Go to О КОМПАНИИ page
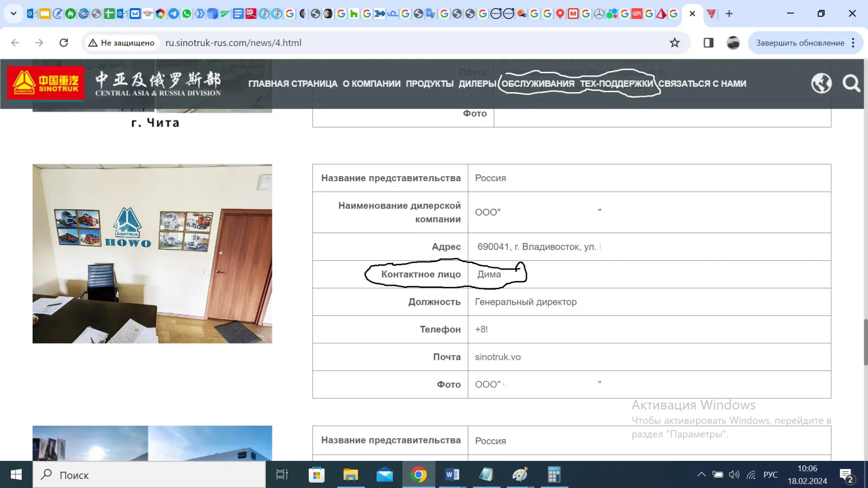The image size is (868, 488). click(372, 84)
